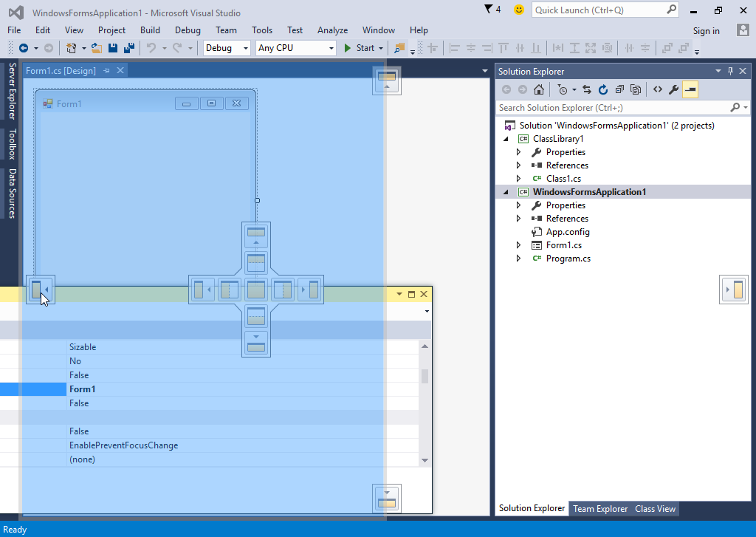Image resolution: width=756 pixels, height=537 pixels.
Task: Collapse the WindowsFormsApplication1 project node
Action: (x=506, y=192)
